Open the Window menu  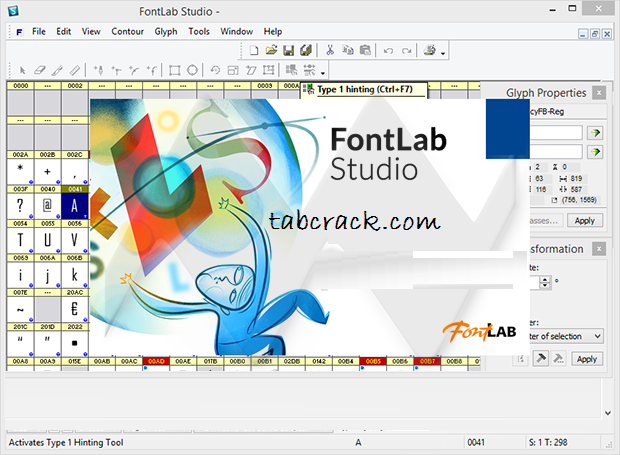coord(236,32)
